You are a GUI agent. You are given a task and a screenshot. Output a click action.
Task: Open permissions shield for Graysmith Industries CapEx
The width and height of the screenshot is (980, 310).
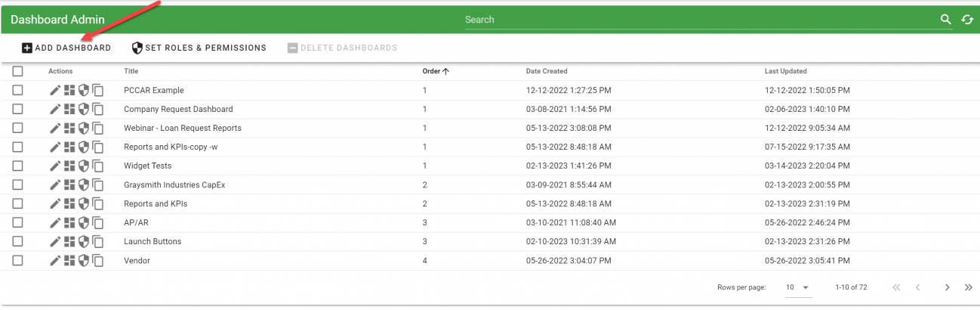84,184
